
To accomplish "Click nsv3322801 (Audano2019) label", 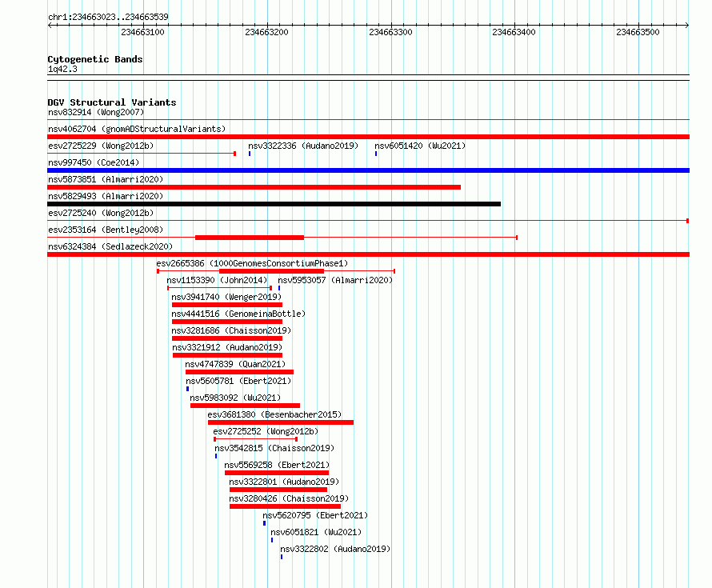I will (x=284, y=482).
